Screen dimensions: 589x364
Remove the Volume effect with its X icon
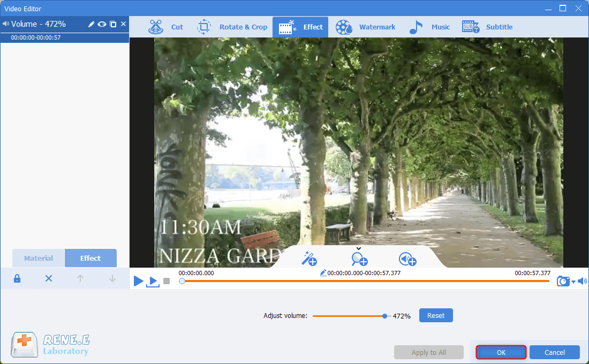click(123, 24)
